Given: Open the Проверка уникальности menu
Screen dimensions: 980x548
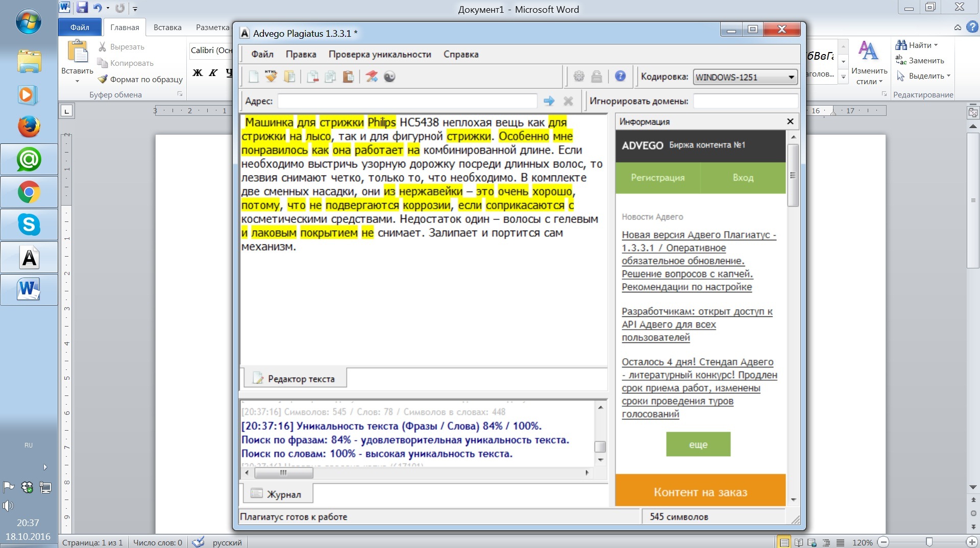Looking at the screenshot, I should click(x=380, y=54).
